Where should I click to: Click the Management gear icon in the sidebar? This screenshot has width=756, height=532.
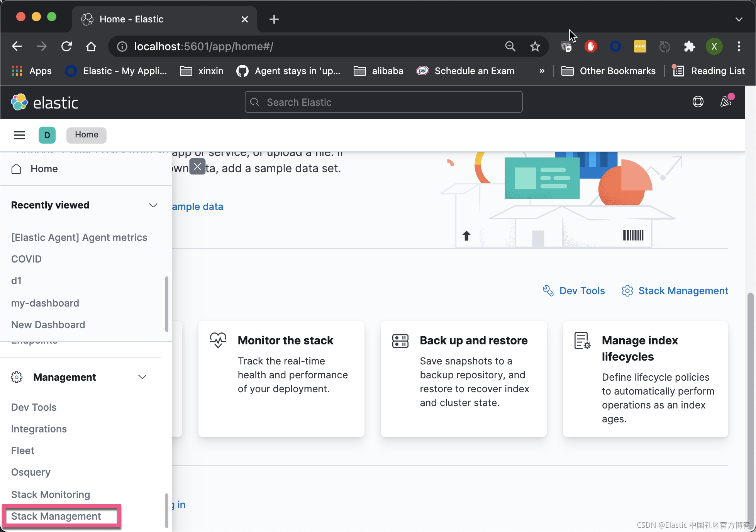coord(16,377)
